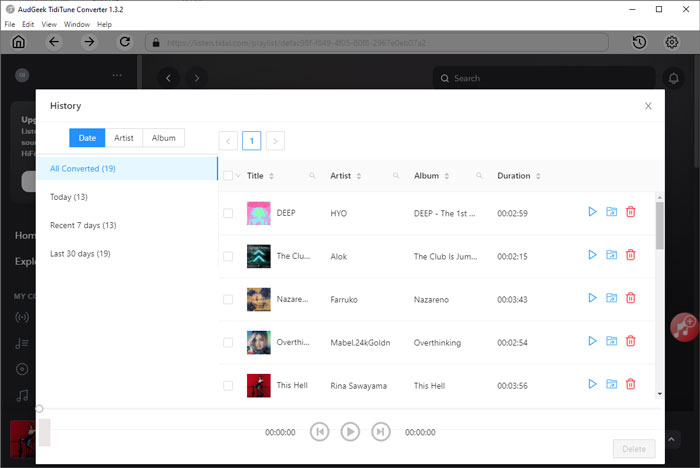Search within the Title column
This screenshot has width=700, height=468.
312,176
